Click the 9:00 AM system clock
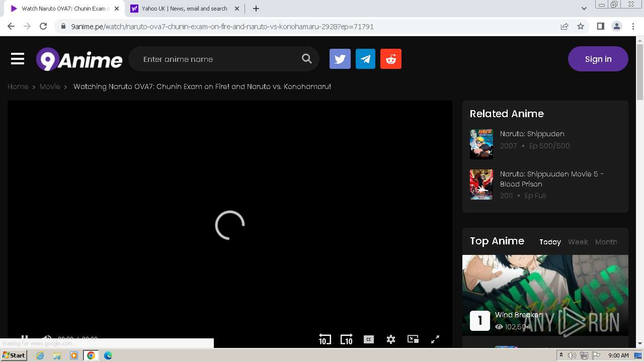This screenshot has width=644, height=362. point(618,355)
